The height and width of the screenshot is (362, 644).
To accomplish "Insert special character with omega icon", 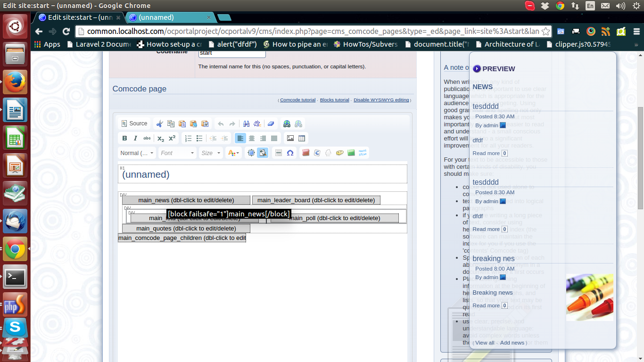I will 290,153.
